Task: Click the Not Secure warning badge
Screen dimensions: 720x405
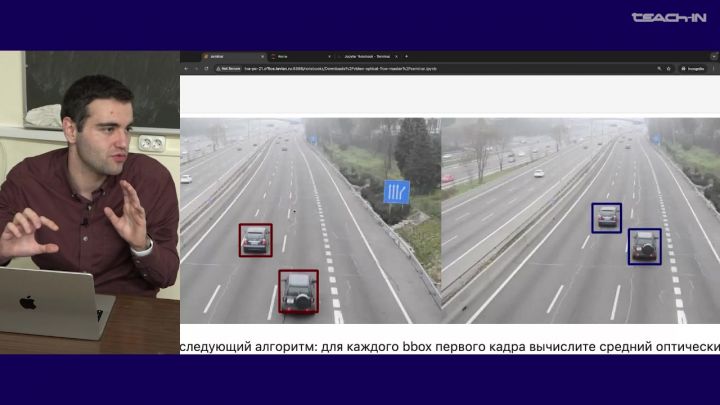Action: click(x=229, y=68)
